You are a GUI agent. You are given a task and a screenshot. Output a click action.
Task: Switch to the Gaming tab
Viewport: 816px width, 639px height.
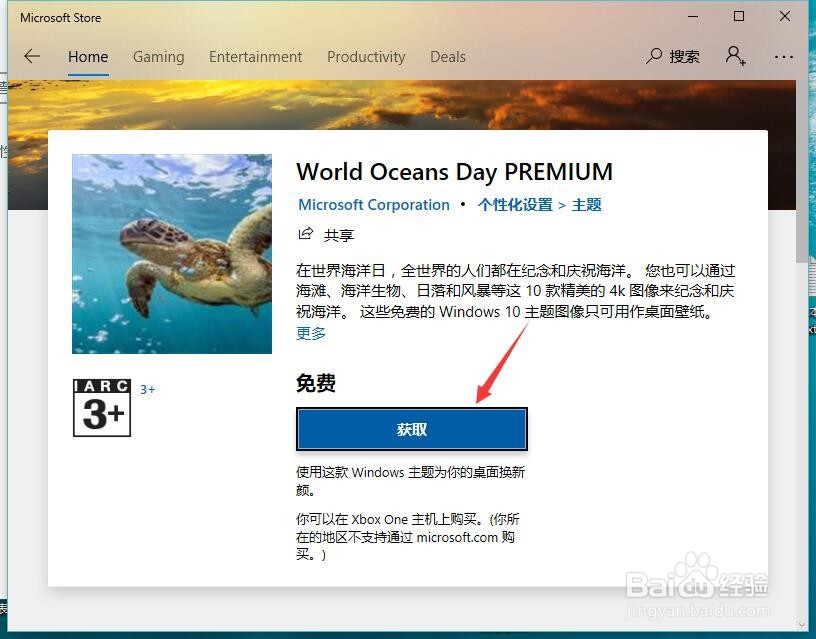159,57
